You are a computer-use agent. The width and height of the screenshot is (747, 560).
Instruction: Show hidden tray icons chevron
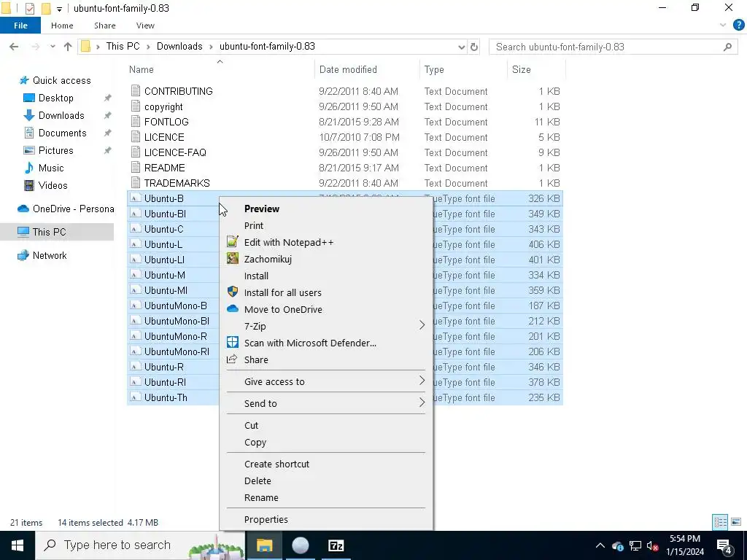click(x=600, y=545)
